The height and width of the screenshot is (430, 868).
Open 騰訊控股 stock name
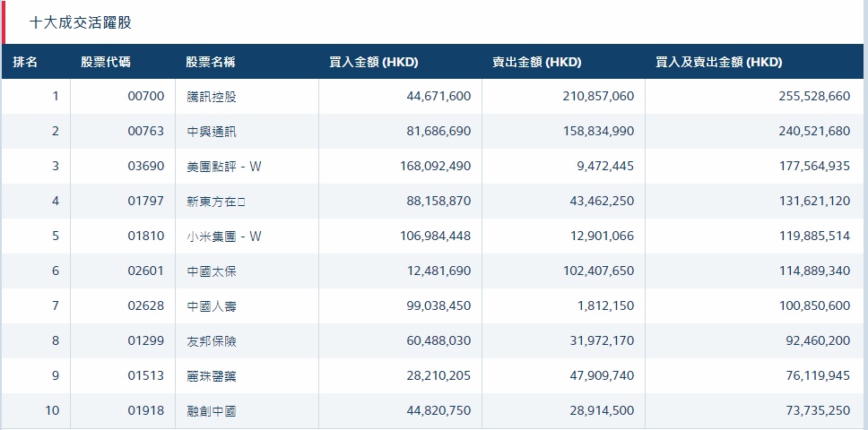(212, 96)
